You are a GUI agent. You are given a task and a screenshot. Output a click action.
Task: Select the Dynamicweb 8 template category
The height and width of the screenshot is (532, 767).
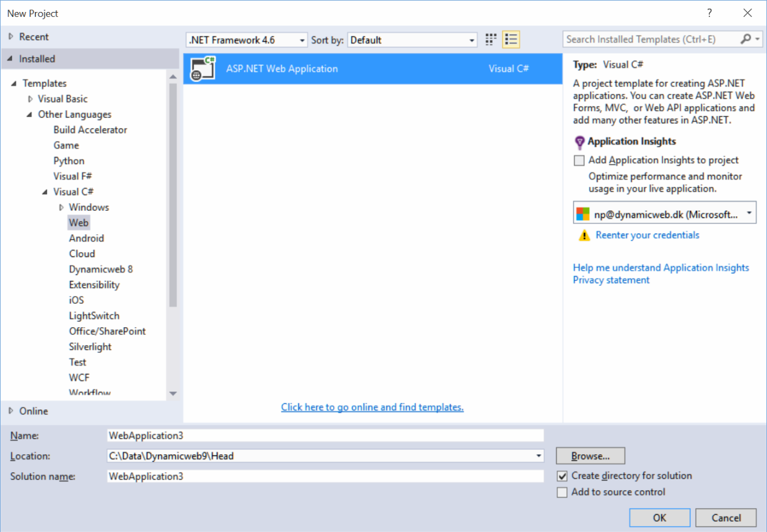click(x=101, y=270)
